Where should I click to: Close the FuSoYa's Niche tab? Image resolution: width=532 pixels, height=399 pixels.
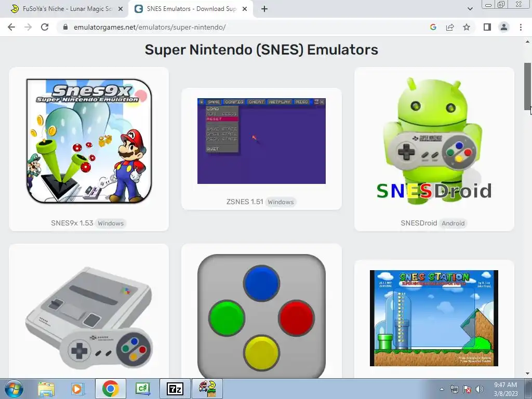point(121,9)
